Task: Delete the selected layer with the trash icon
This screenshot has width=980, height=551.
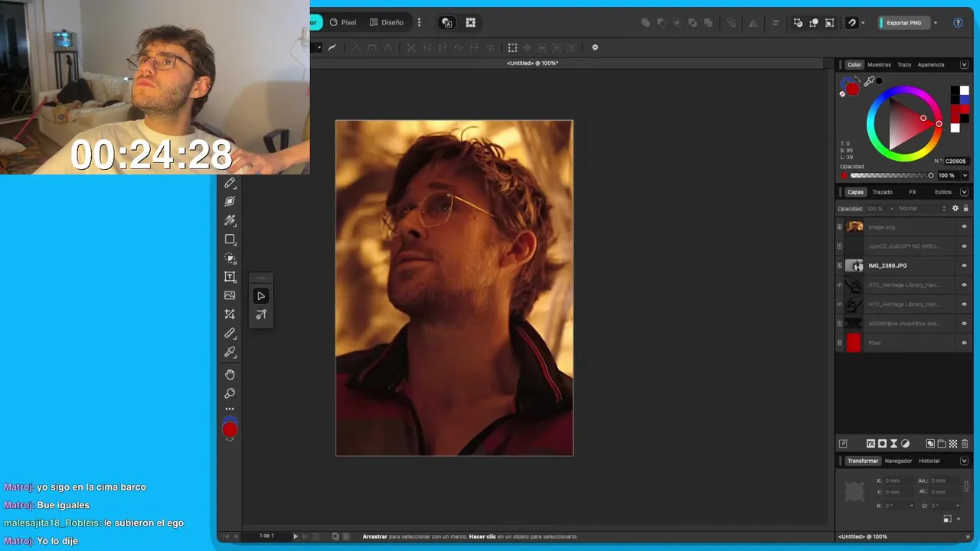Action: click(x=965, y=444)
